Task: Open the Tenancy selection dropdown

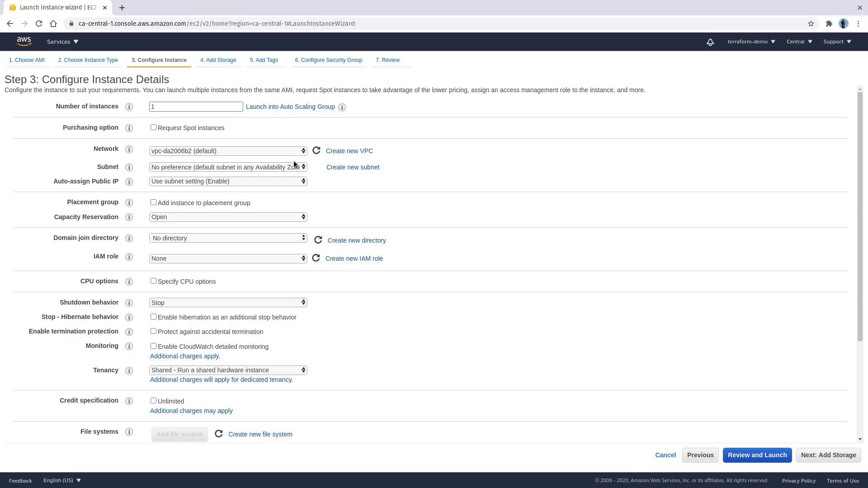Action: (x=228, y=370)
